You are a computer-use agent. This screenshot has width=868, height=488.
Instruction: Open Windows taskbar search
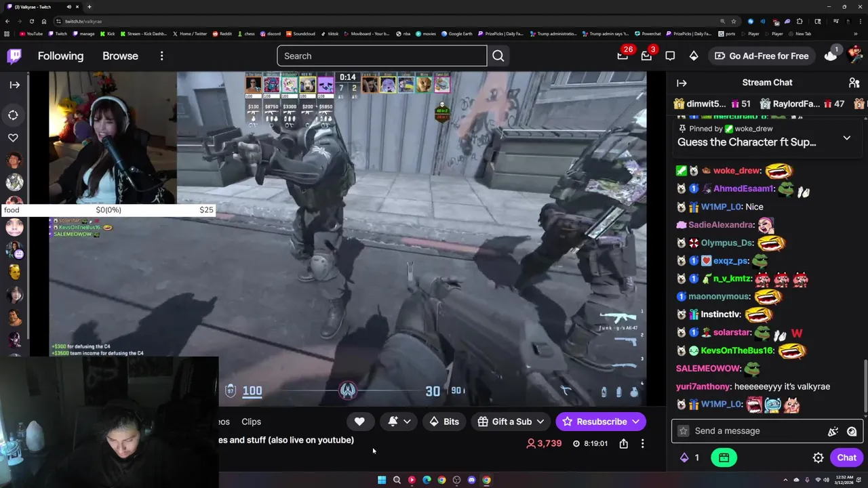[x=397, y=480]
